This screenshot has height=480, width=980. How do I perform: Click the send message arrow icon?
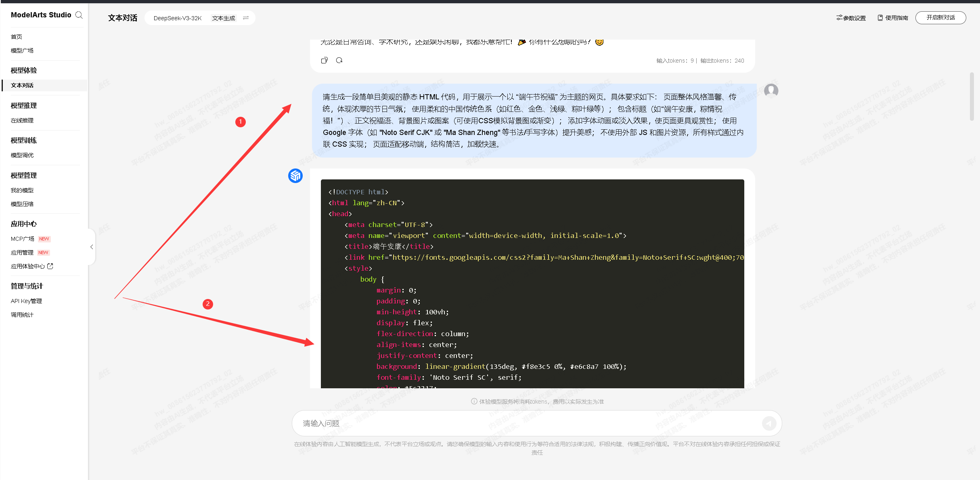pyautogui.click(x=769, y=423)
